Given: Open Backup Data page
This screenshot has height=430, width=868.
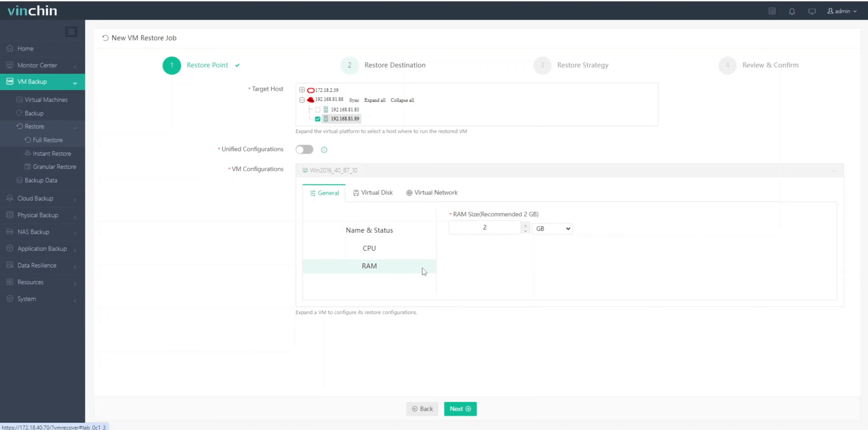Looking at the screenshot, I should pos(41,181).
